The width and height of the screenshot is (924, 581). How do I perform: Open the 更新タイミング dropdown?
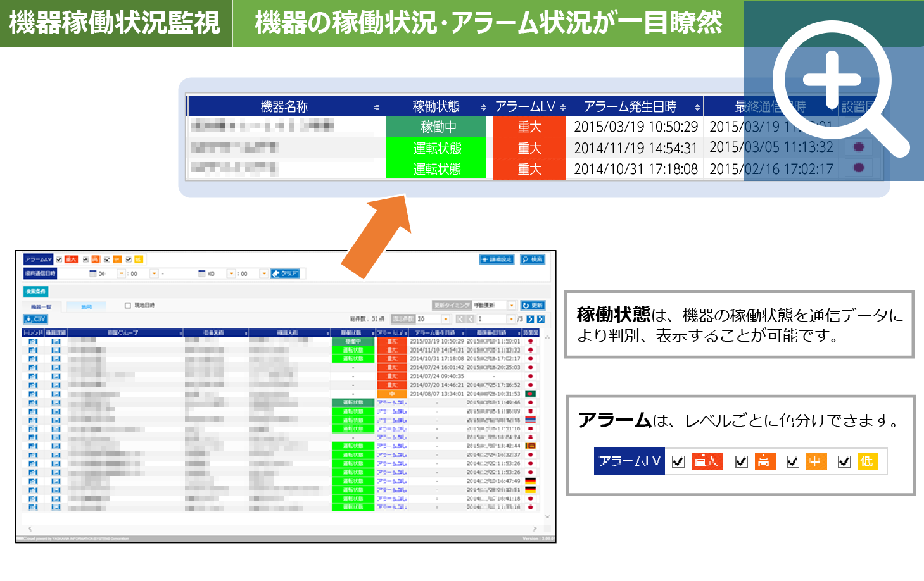[512, 305]
